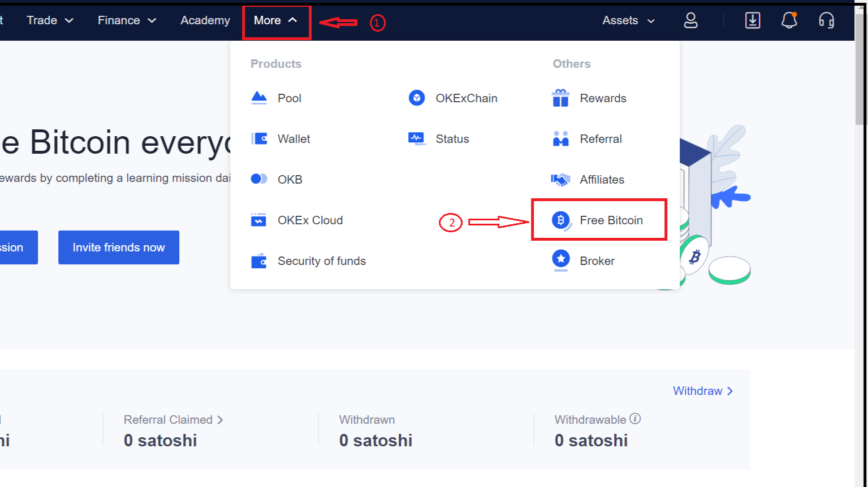Open the download app icon
The image size is (868, 487).
coord(753,20)
